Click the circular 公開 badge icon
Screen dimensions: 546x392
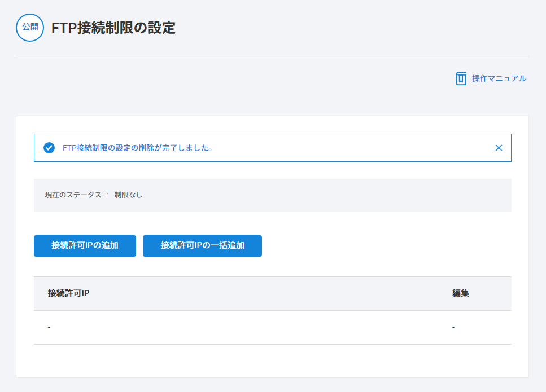30,28
